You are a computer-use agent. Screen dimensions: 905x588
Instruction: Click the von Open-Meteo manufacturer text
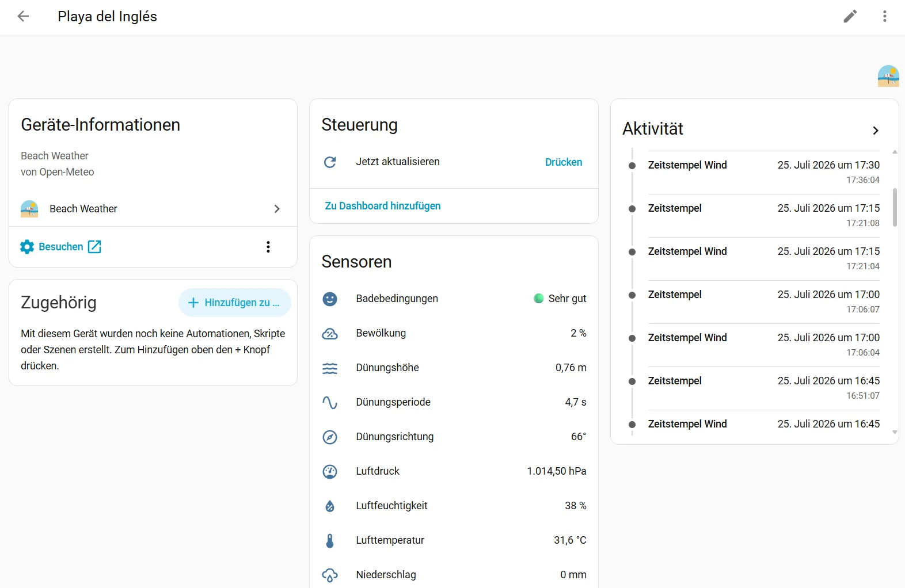tap(58, 172)
